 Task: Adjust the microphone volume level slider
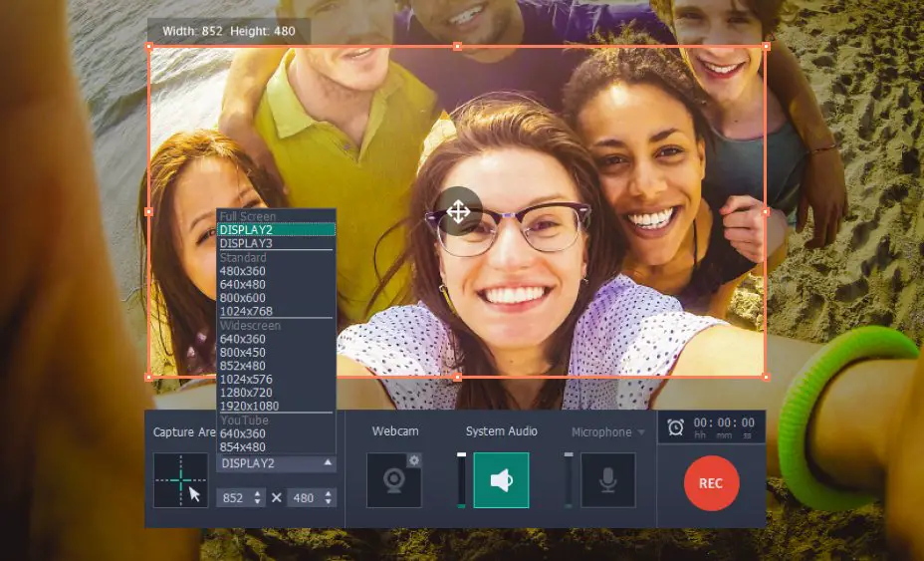(569, 480)
